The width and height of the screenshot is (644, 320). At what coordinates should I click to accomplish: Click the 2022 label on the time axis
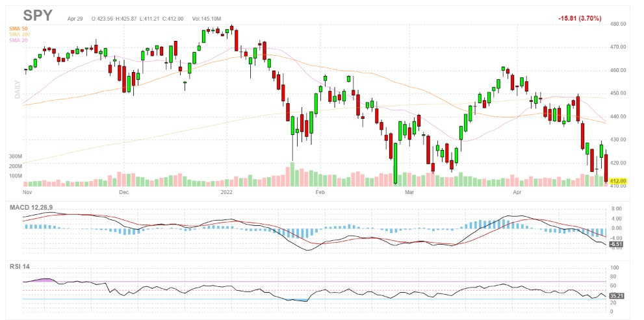point(226,191)
